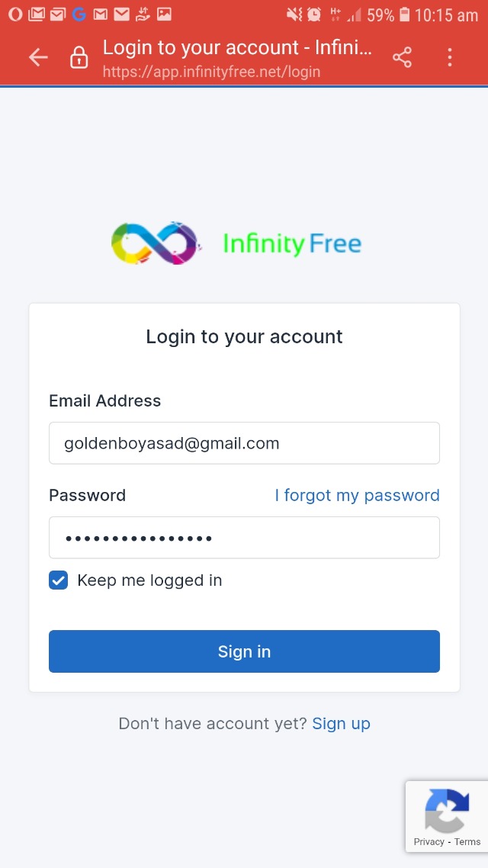The image size is (488, 868).
Task: Toggle the Keep me logged in checkbox
Action: (x=59, y=580)
